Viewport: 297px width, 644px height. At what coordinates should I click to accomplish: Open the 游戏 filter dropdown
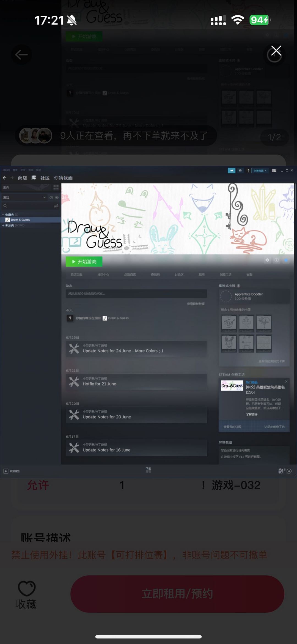pos(24,198)
